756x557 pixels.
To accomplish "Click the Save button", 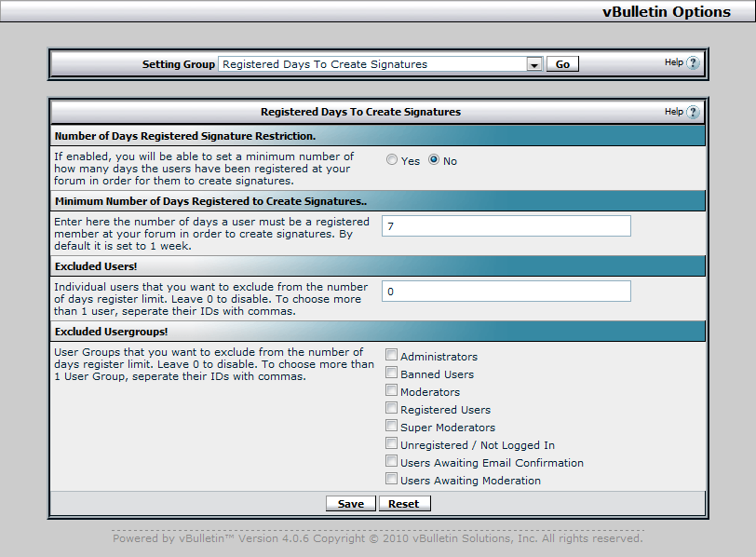I will 351,504.
